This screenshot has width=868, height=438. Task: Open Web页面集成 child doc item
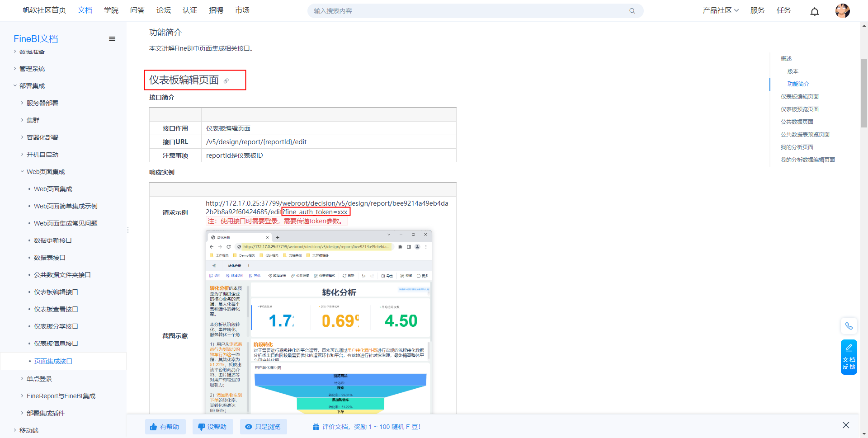tap(53, 189)
